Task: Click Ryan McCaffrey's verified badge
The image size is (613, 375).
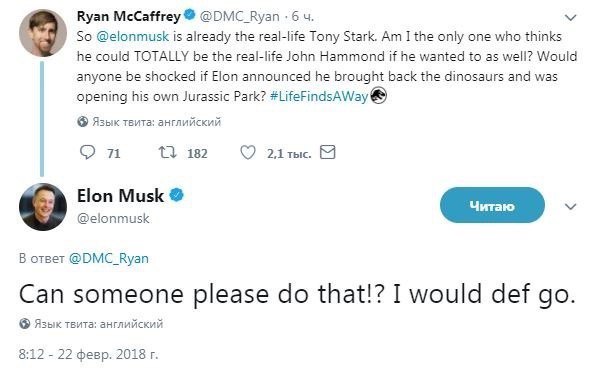Action: coord(190,15)
